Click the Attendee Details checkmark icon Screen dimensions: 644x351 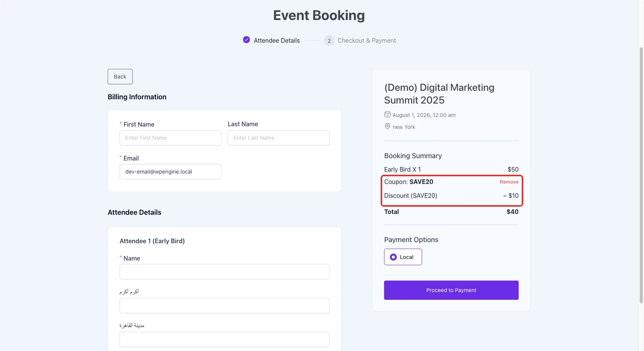246,40
